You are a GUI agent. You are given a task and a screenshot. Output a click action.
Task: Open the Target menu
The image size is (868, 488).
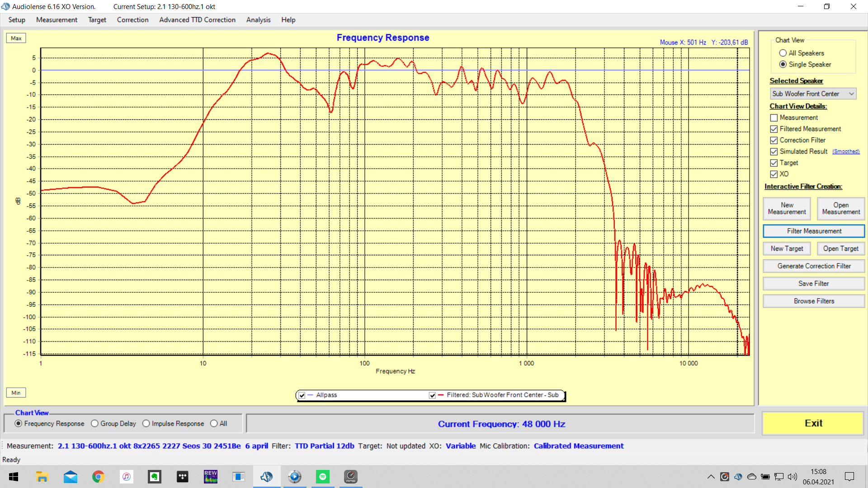[x=97, y=20]
